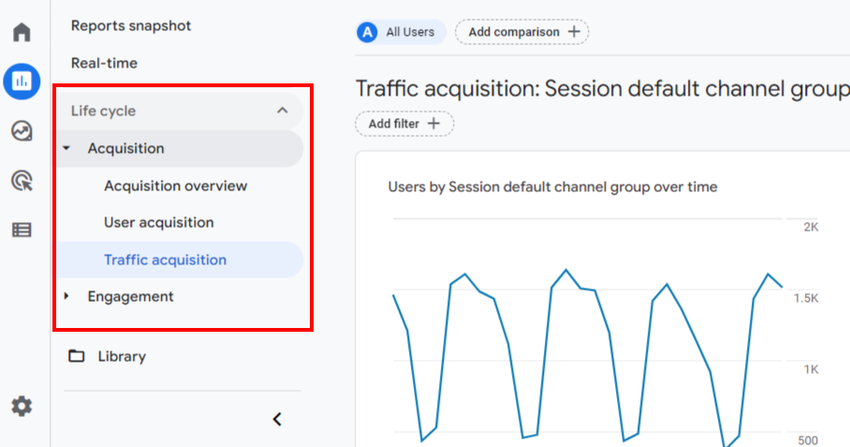Screen dimensions: 850x447
Task: Click the Library folder icon
Action: [x=76, y=356]
